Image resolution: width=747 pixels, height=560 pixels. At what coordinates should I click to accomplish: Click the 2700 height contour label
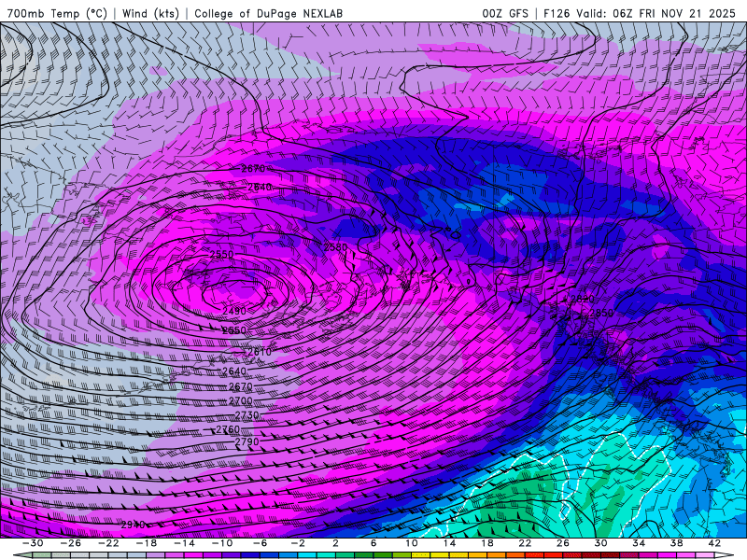241,401
